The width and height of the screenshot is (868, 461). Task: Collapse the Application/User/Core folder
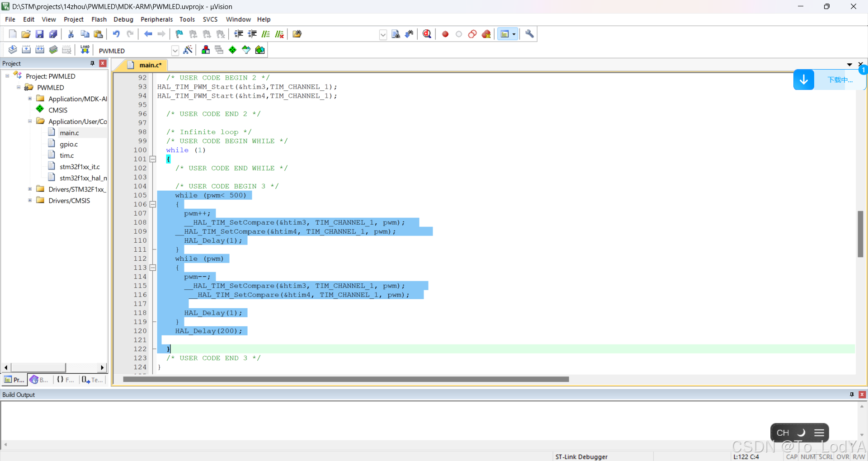pyautogui.click(x=30, y=121)
